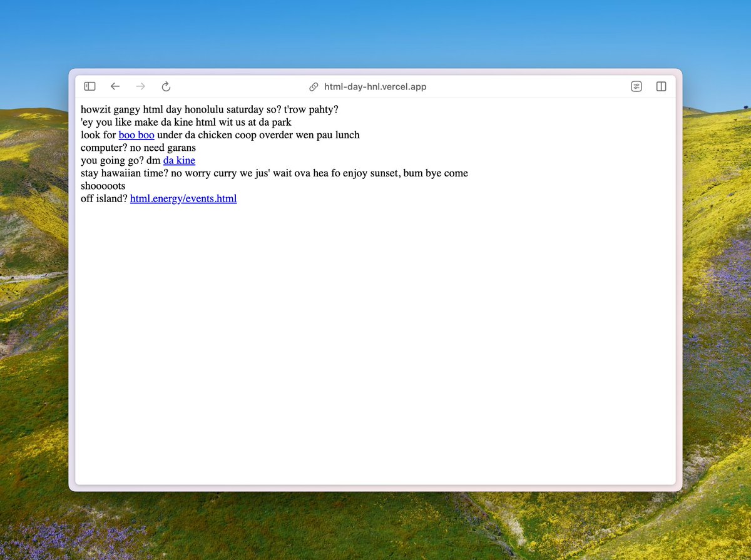This screenshot has width=751, height=560.
Task: Reload the current page
Action: click(166, 86)
